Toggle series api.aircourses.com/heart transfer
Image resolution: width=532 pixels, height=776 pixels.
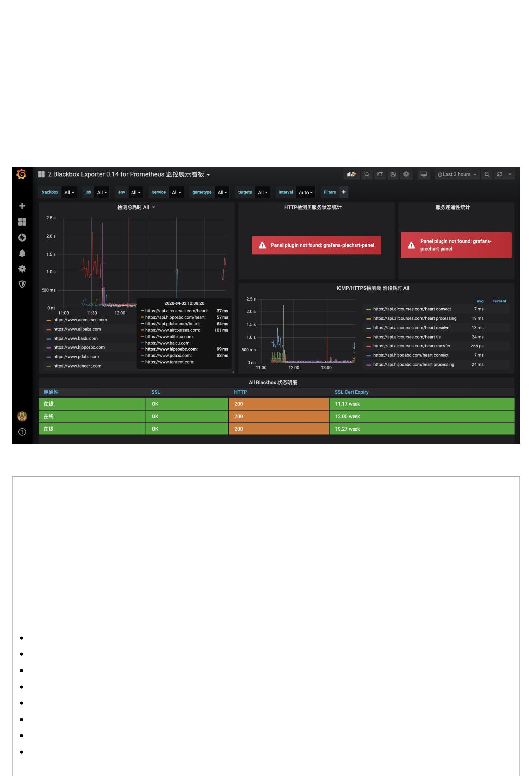coord(412,346)
